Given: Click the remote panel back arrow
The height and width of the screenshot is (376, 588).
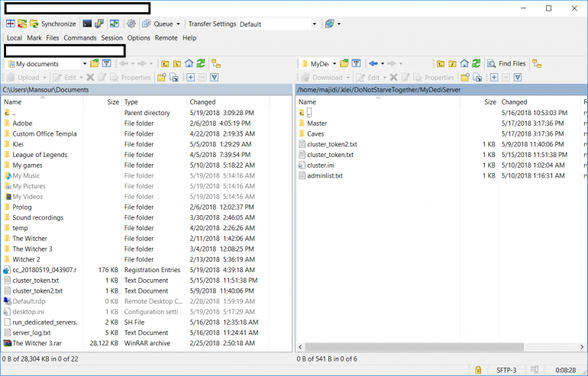Looking at the screenshot, I should point(373,63).
